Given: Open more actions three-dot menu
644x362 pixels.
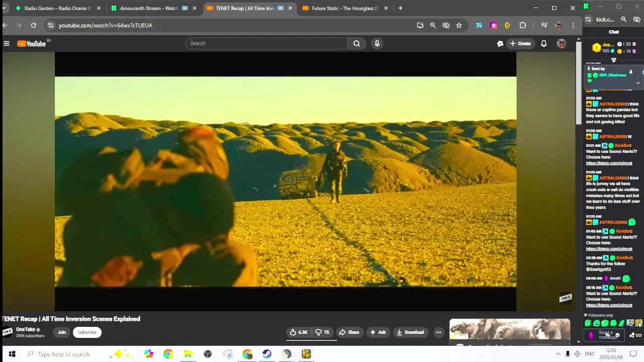Looking at the screenshot, I should click(x=439, y=332).
